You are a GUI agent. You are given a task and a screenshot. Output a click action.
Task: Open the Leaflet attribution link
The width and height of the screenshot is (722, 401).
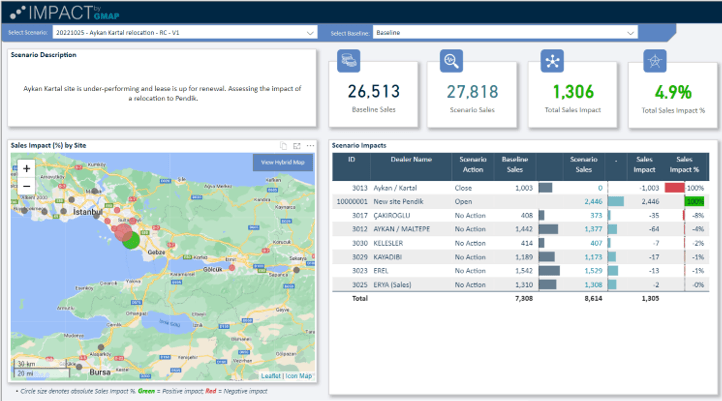coord(272,376)
